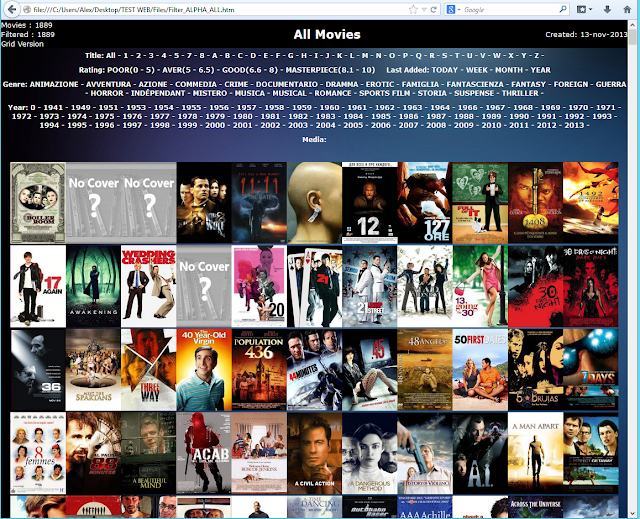The image size is (640, 519).
Task: Open the A Civil Action poster
Action: 315,453
